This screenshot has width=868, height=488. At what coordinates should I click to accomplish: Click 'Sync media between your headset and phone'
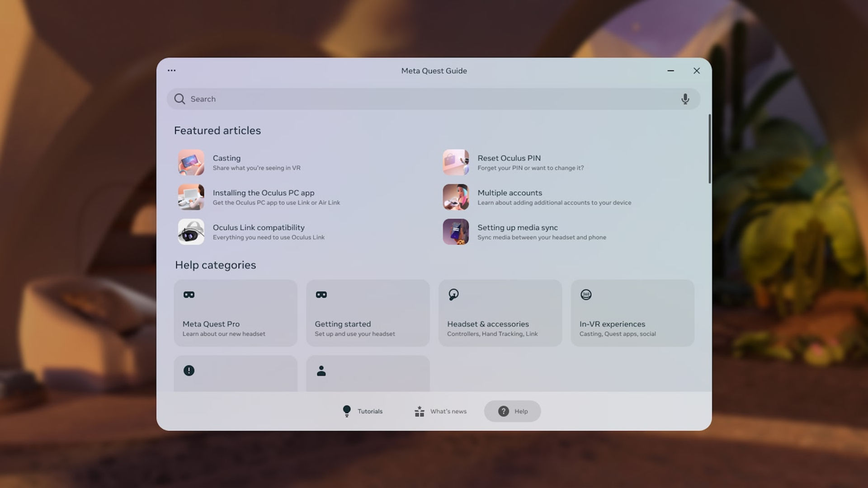[542, 238]
